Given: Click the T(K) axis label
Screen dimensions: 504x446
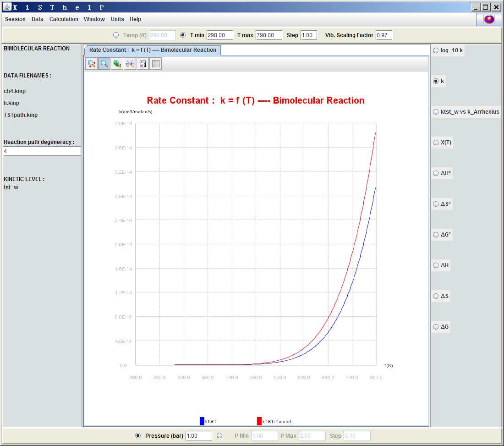Looking at the screenshot, I should coord(388,366).
